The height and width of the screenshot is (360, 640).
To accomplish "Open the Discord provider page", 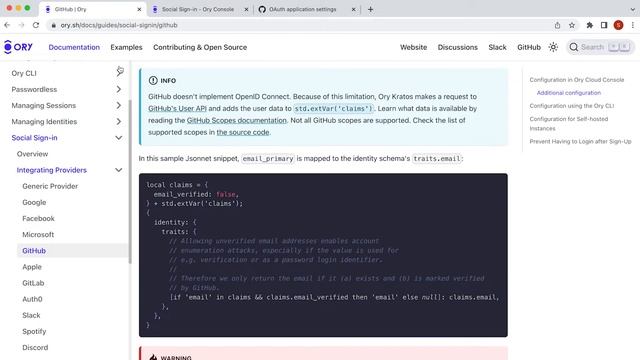I will [x=35, y=347].
